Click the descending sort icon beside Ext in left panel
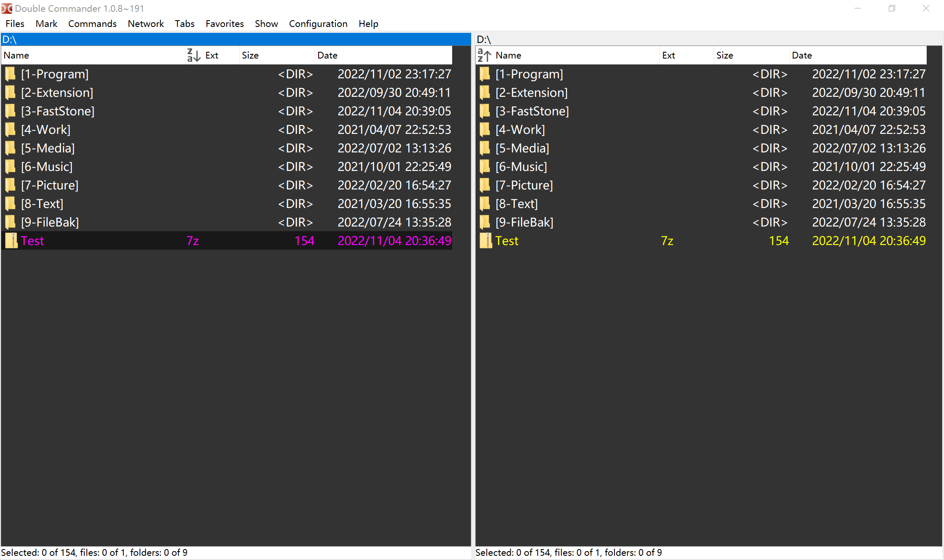The height and width of the screenshot is (560, 944). click(193, 55)
